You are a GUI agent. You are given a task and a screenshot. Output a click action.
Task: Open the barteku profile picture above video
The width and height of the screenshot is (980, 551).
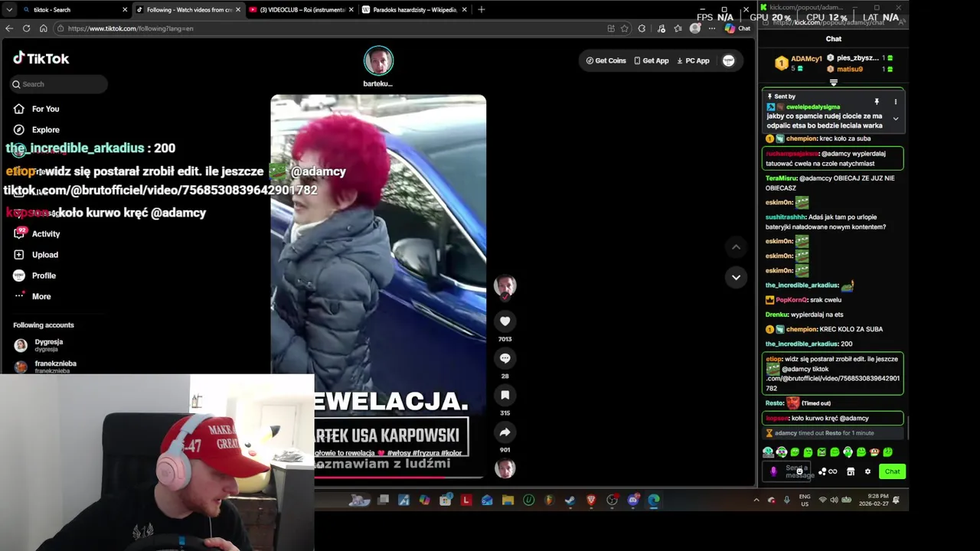click(378, 61)
